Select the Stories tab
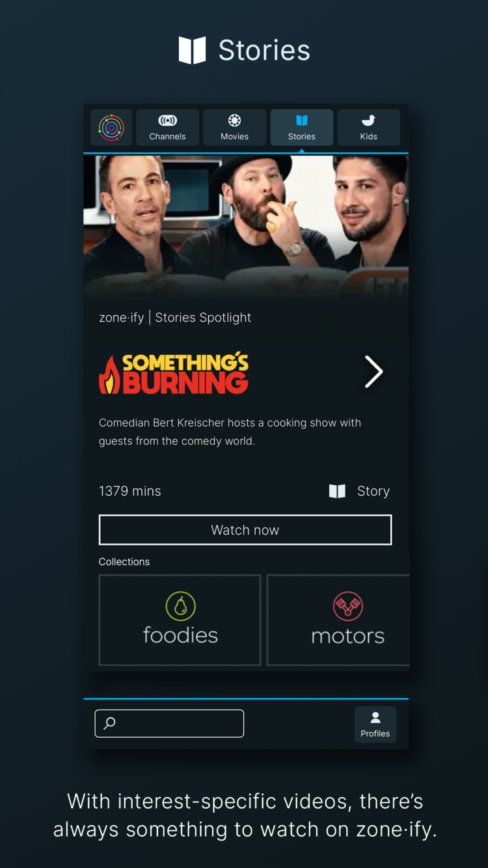 (x=301, y=128)
